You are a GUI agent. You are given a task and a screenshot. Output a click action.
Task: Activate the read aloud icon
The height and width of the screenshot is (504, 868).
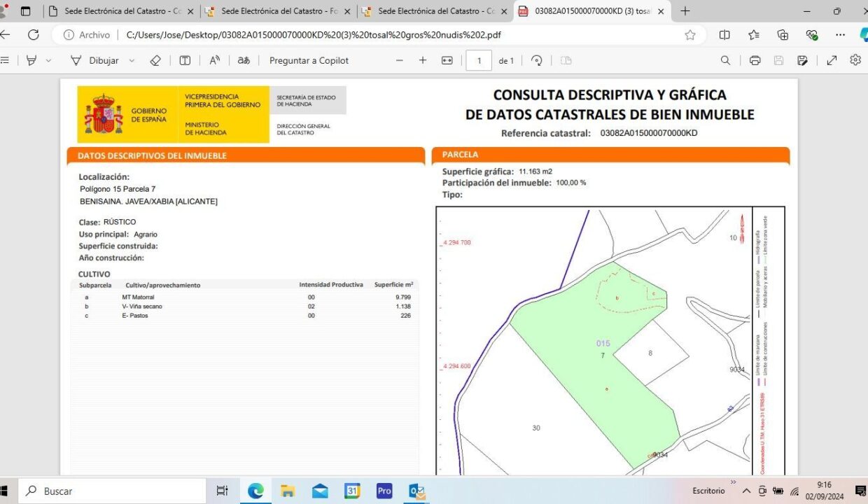[x=215, y=61]
